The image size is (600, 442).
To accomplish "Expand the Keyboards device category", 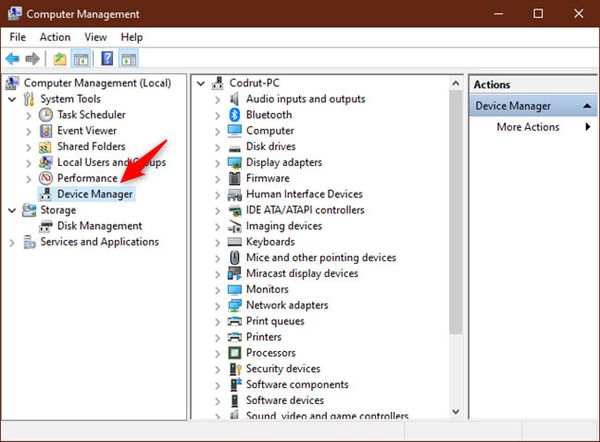I will 217,242.
